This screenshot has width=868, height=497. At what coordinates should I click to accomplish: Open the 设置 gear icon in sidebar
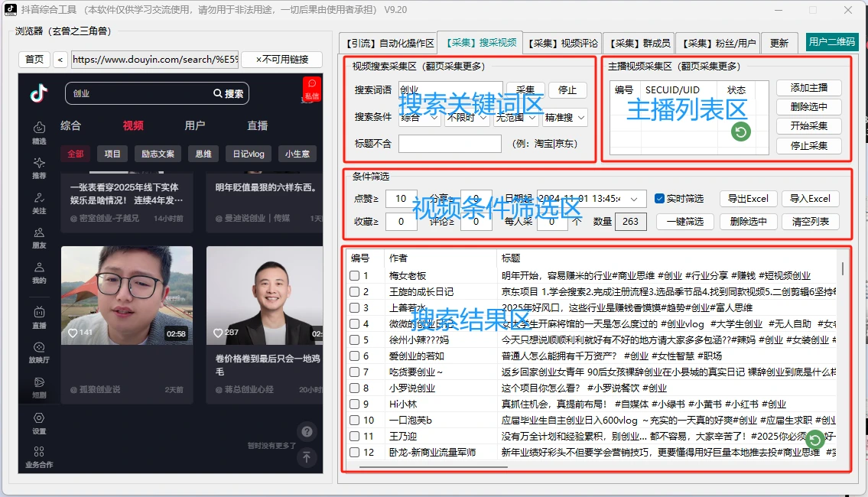click(39, 417)
